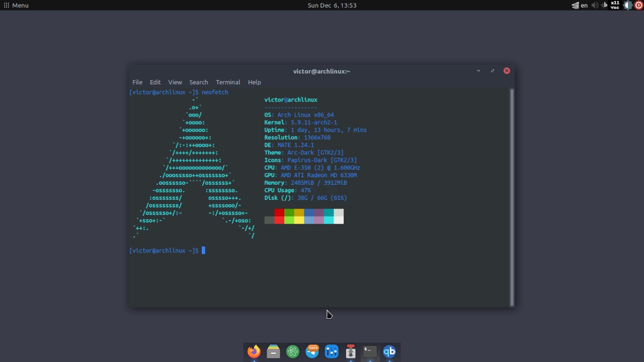Open Telegram with the 9999 badge

pyautogui.click(x=312, y=351)
